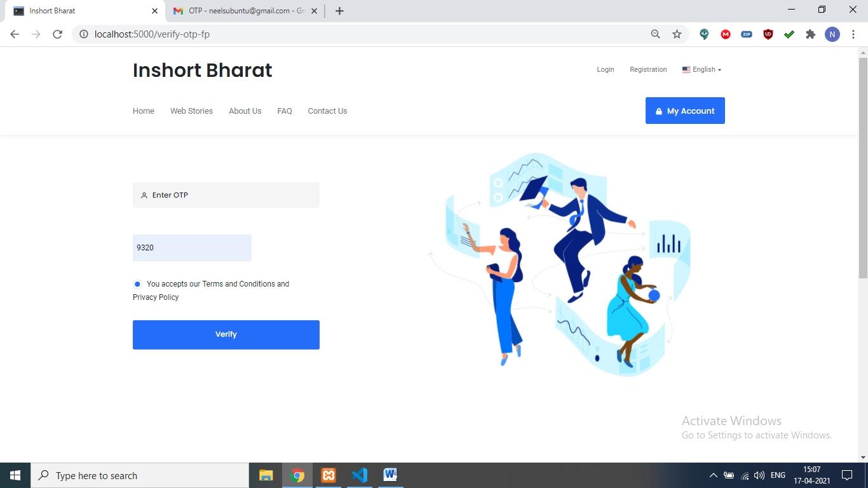Go to the Contact Us page

coord(327,111)
